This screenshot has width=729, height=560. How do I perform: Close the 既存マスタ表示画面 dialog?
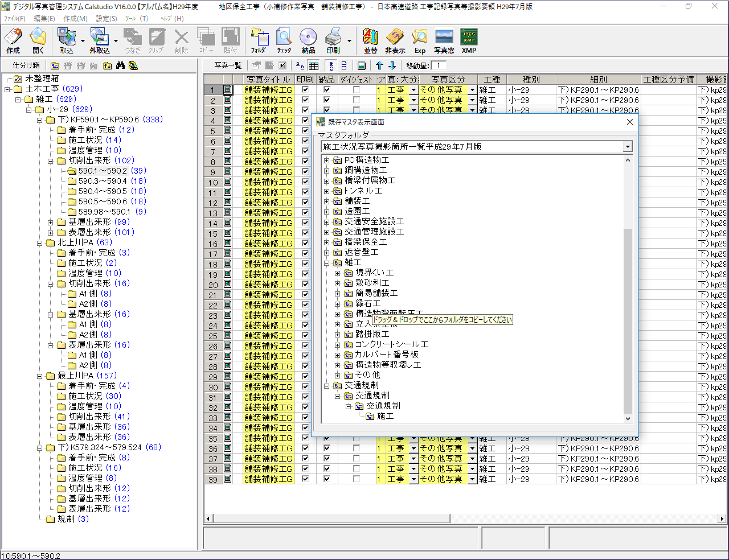(x=629, y=122)
